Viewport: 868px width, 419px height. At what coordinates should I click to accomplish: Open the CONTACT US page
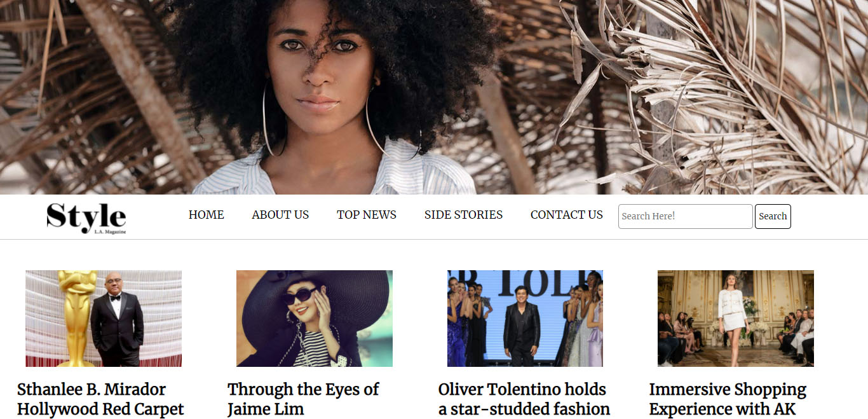point(567,215)
